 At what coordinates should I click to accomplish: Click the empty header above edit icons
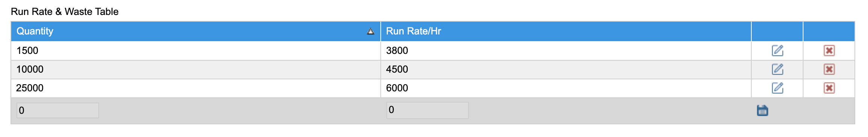coord(777,31)
